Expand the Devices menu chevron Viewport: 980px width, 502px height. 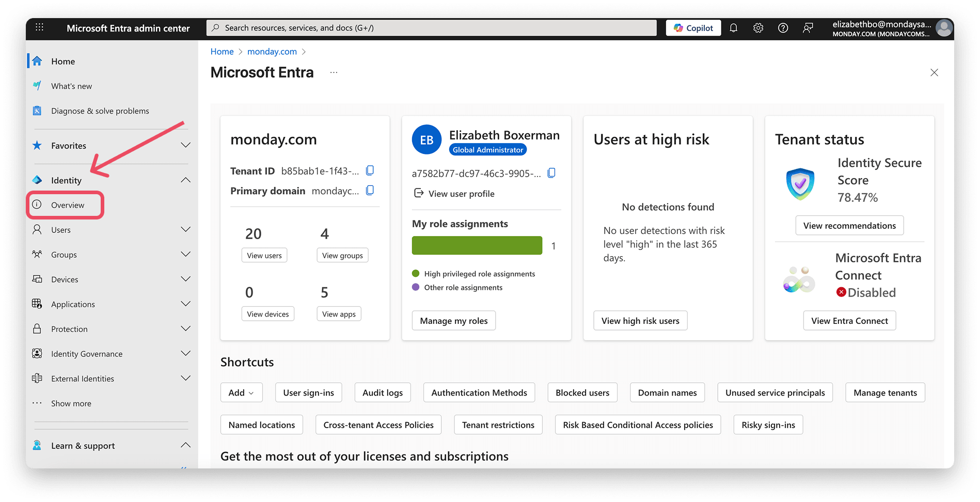point(186,279)
